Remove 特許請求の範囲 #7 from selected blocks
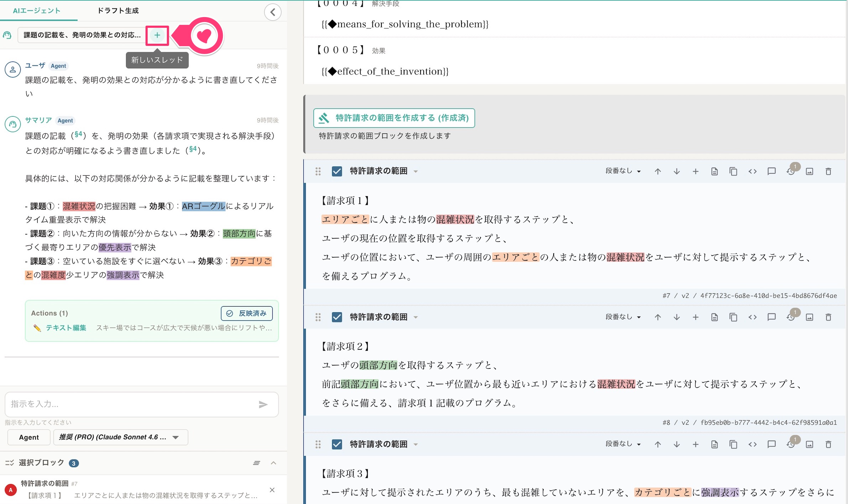The width and height of the screenshot is (848, 504). (x=272, y=490)
